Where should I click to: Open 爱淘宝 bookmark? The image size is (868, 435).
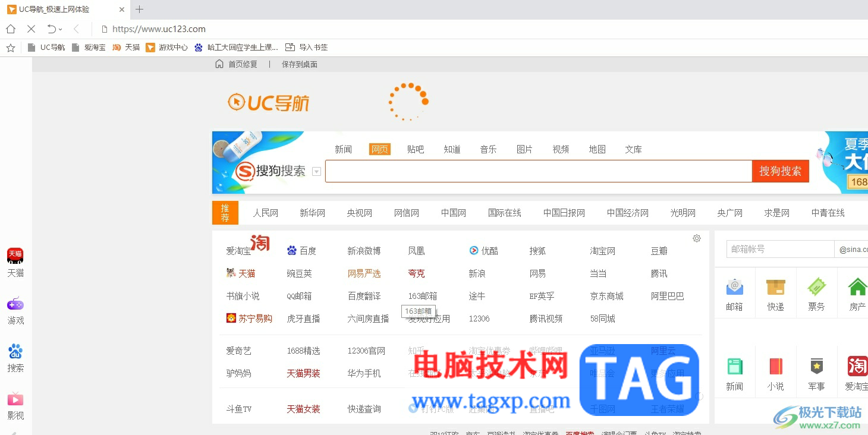point(89,48)
